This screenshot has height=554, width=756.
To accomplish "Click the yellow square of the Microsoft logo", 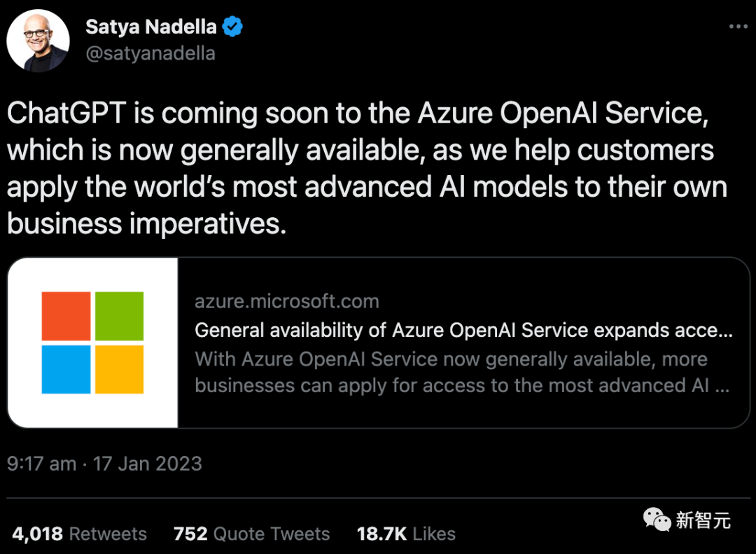I will click(119, 369).
